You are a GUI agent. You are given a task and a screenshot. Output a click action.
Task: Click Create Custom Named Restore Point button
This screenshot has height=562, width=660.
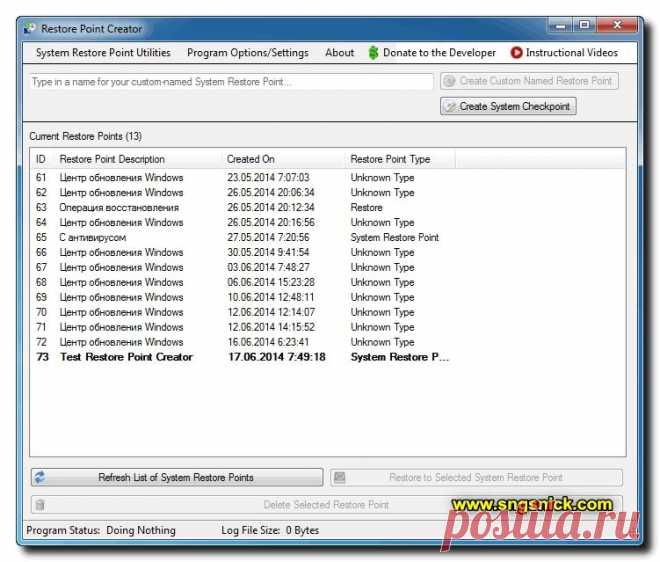click(529, 81)
